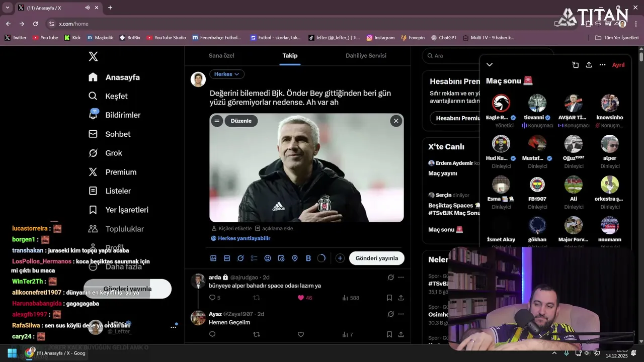This screenshot has height=362, width=644.
Task: Open Yer İşaretleri bookmarks
Action: pyautogui.click(x=118, y=210)
